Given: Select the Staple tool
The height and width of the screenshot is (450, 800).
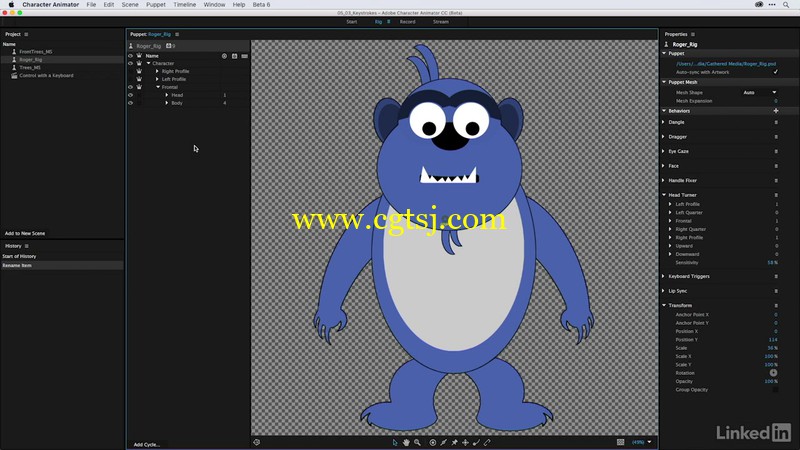Looking at the screenshot, I should pos(487,442).
